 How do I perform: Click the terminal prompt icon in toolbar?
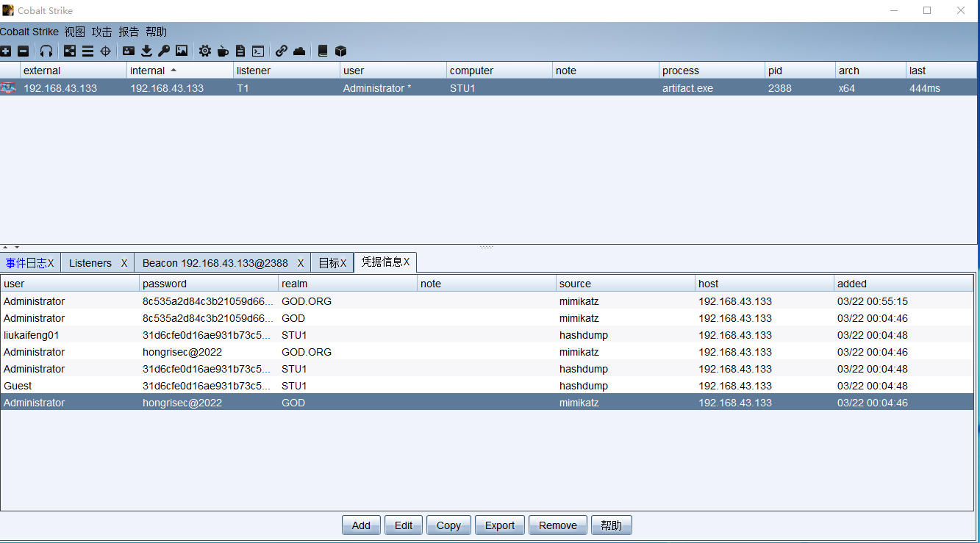(258, 51)
